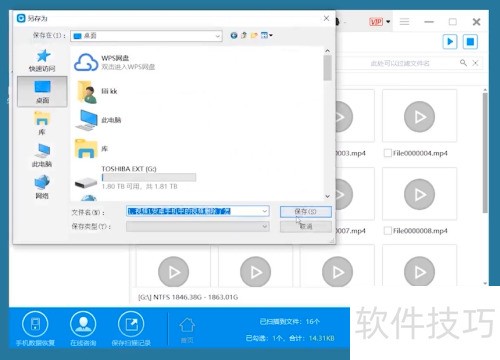500x360 pixels.
Task: Click the thumbnail partly hidden above 003.mp4
Action: [355, 116]
